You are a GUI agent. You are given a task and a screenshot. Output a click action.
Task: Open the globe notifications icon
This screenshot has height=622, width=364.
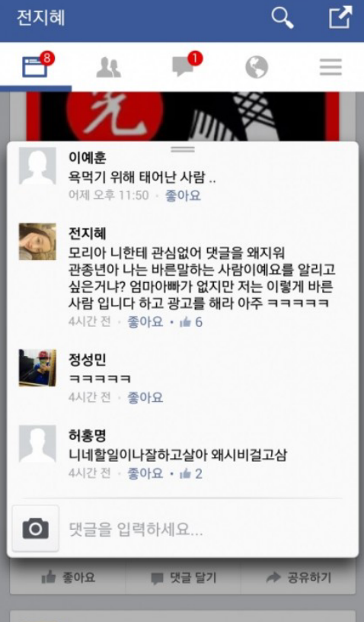click(257, 67)
